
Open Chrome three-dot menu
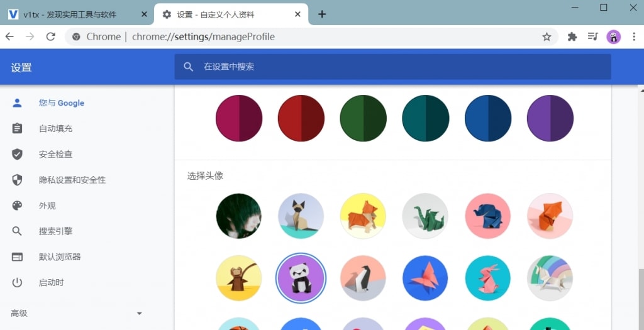634,37
